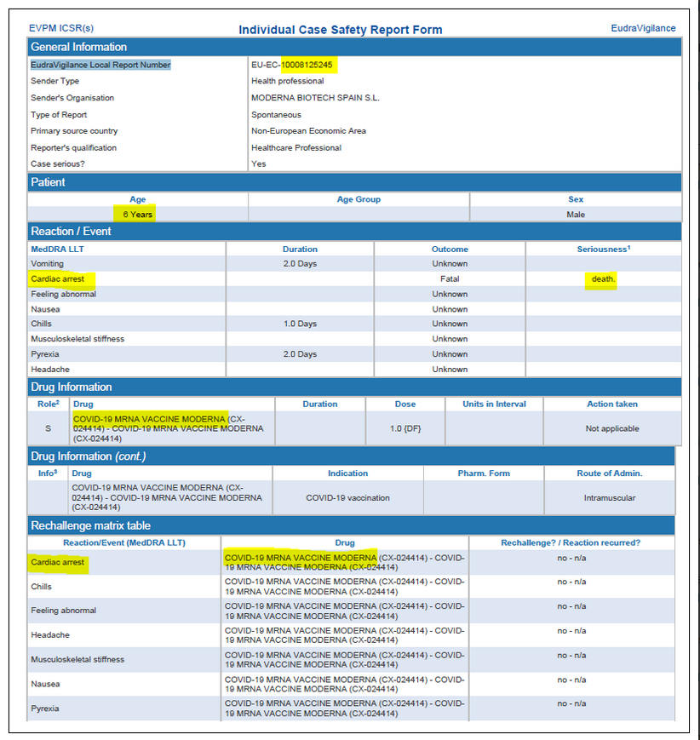Select the General Information section header
Viewport: 700px width, 740px height.
[79, 47]
